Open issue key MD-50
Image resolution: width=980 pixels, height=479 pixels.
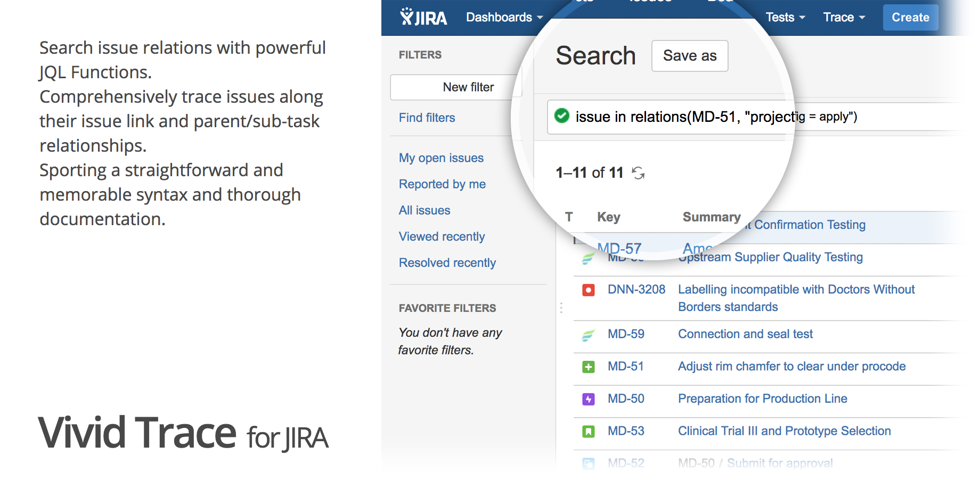click(x=626, y=399)
